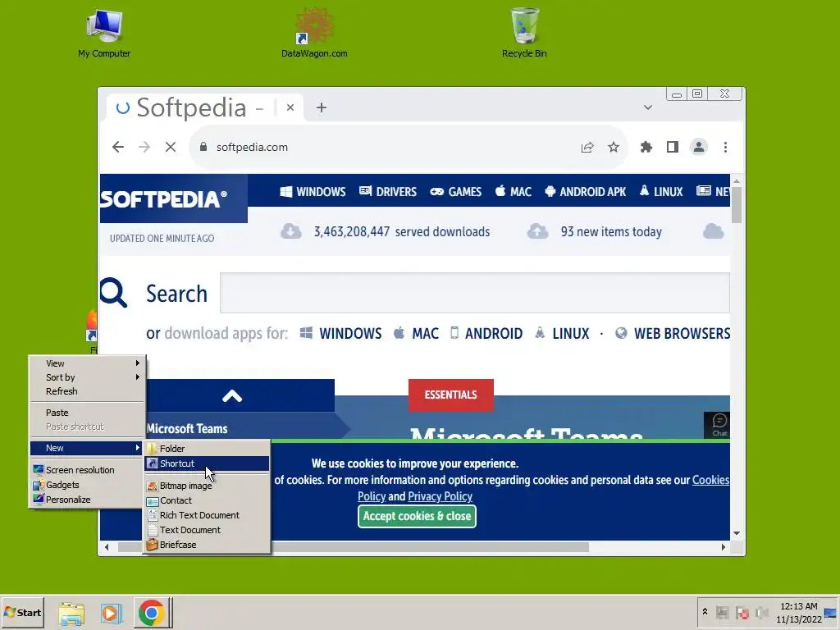Screen dimensions: 840x630
Task: Open WEB BROWSERS link
Action: (x=673, y=333)
